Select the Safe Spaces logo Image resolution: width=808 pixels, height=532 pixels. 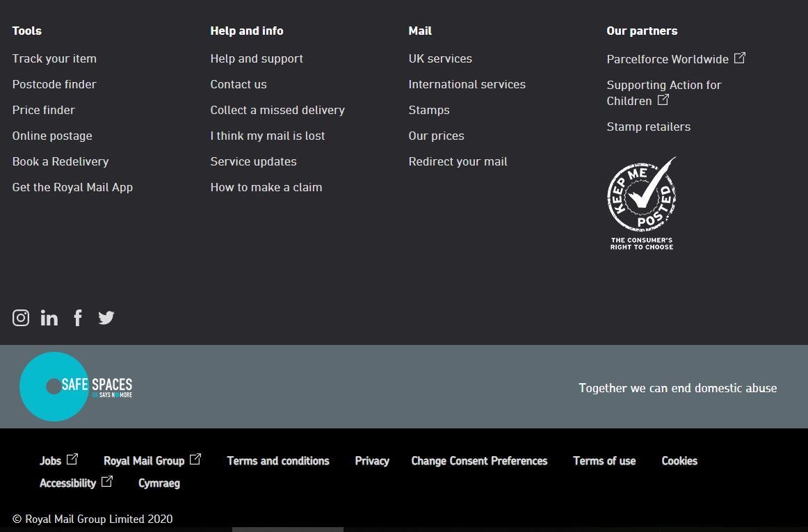[75, 386]
